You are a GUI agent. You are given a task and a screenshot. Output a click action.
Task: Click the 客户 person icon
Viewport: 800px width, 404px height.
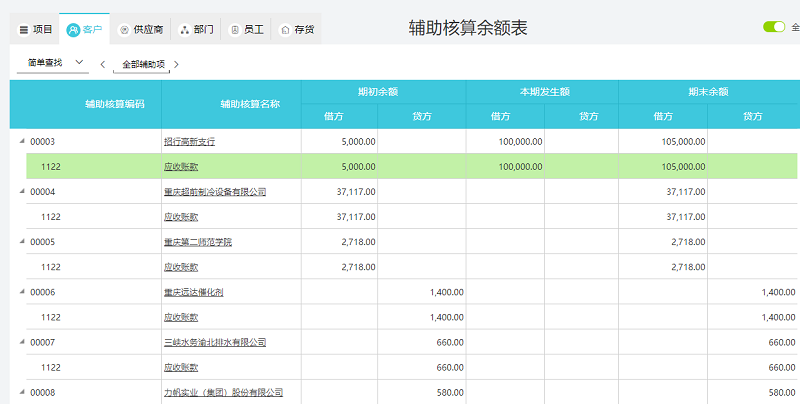(74, 30)
